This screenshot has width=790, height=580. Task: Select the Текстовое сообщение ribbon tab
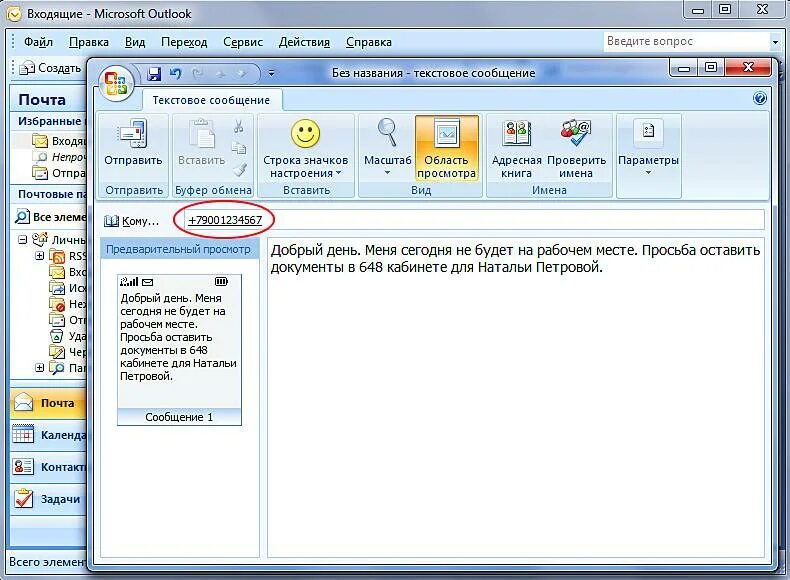tap(211, 100)
